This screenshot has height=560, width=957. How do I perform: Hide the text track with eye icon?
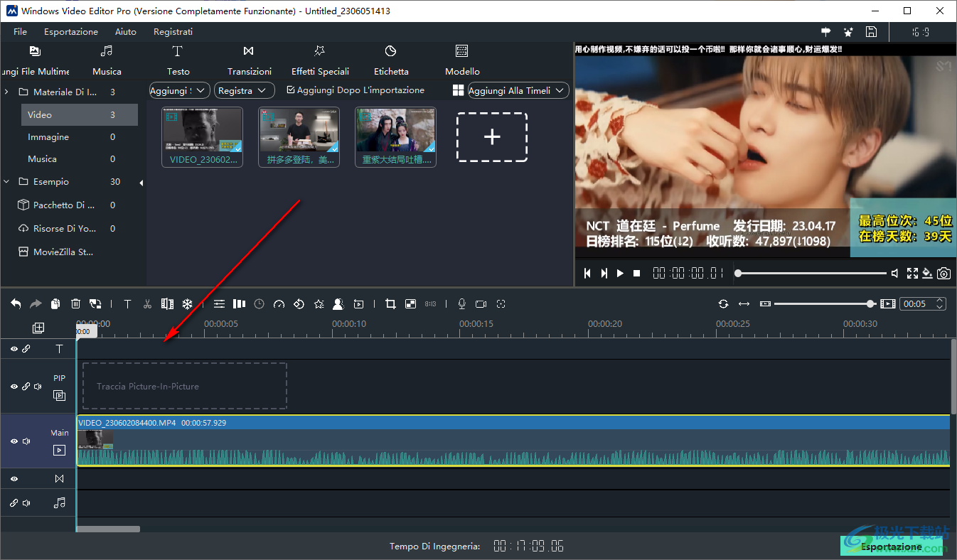(x=14, y=349)
